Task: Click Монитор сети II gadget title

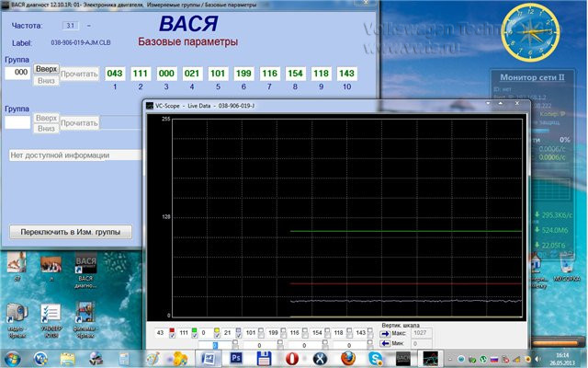Action: (532, 77)
